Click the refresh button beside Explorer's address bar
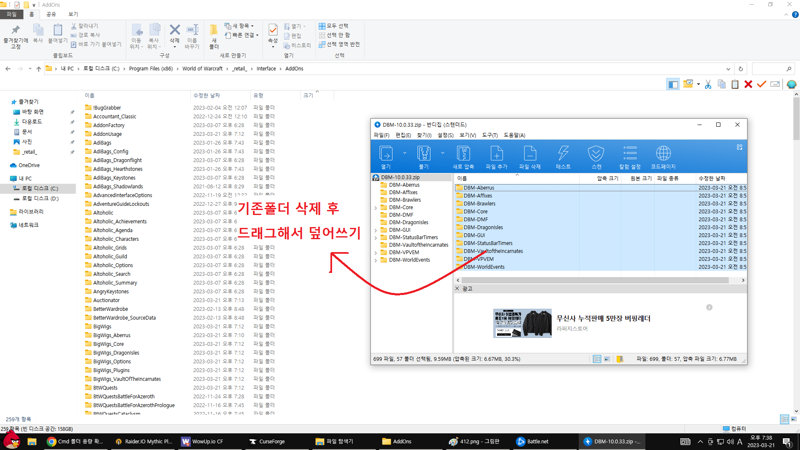The image size is (800, 450). [741, 68]
